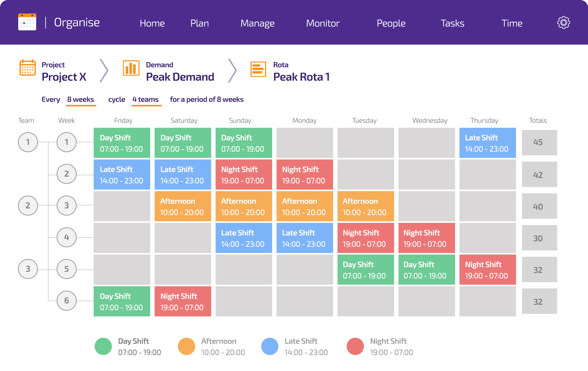Click the Rota list icon
588x371 pixels.
point(258,69)
